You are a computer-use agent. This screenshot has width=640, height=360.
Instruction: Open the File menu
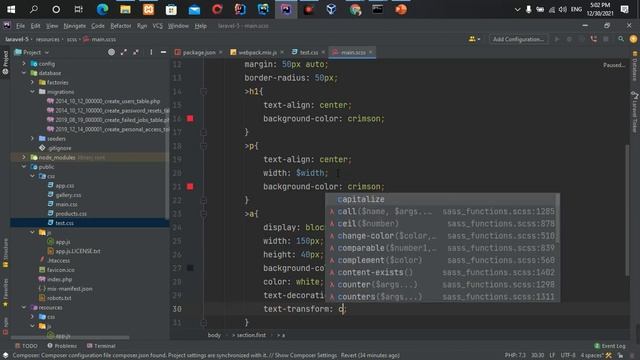tap(20, 26)
